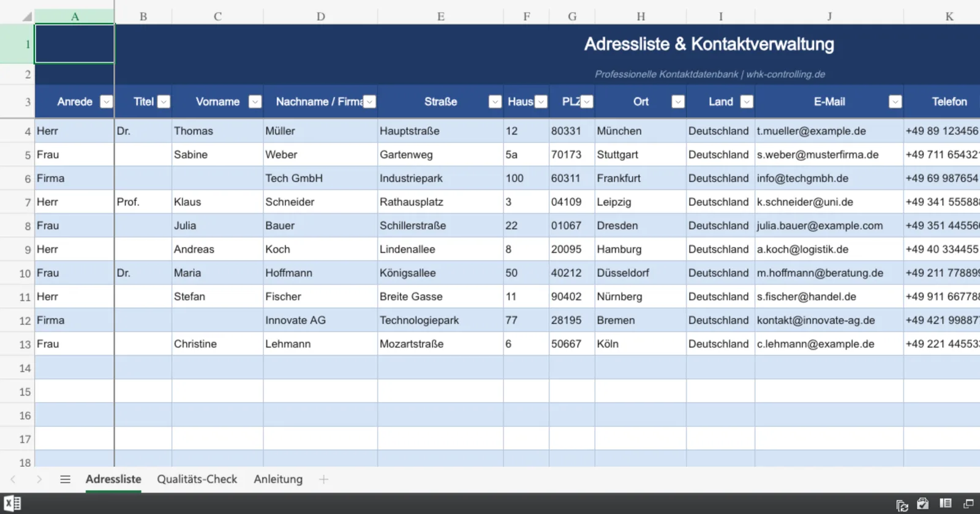Select the cell containing Julia
This screenshot has height=514, width=980.
[x=217, y=225]
